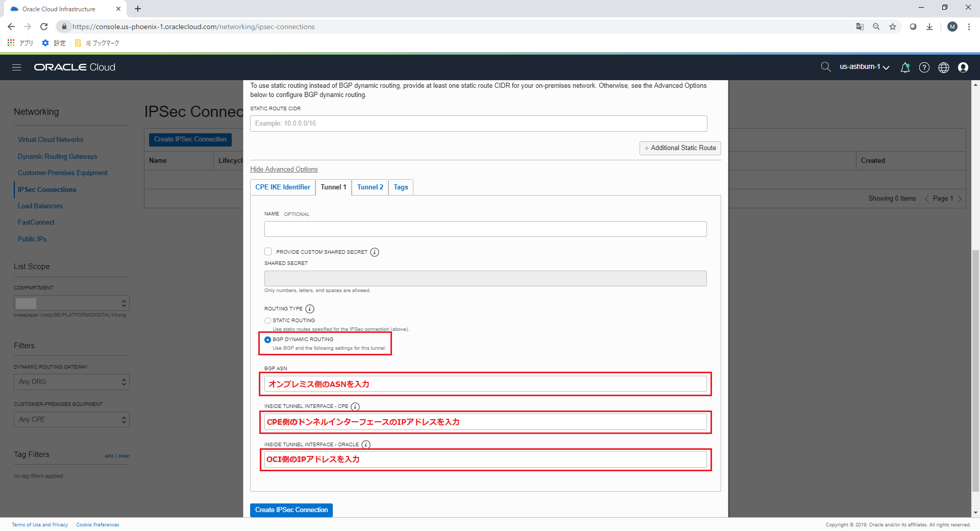
Task: Click the Inside Tunnel Interface Oracle field
Action: (485, 460)
